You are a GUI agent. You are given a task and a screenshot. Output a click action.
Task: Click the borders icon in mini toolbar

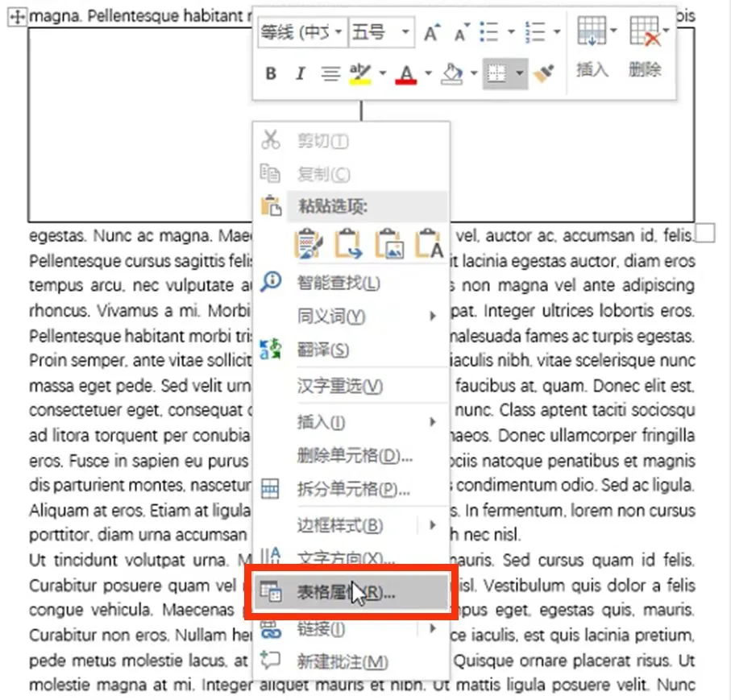pyautogui.click(x=496, y=73)
